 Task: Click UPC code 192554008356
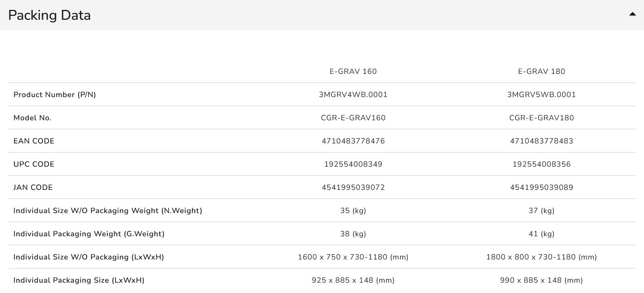[541, 165]
